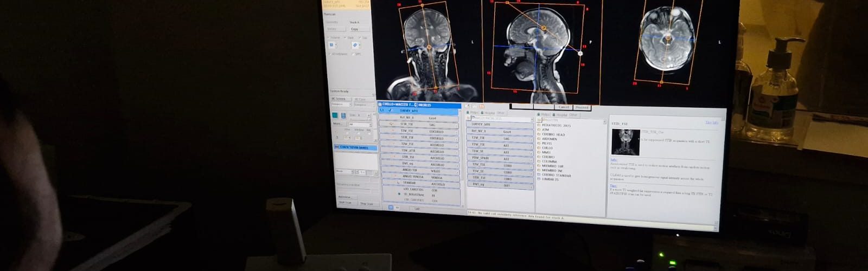Toggle the Stack checkbox

(x=345, y=38)
